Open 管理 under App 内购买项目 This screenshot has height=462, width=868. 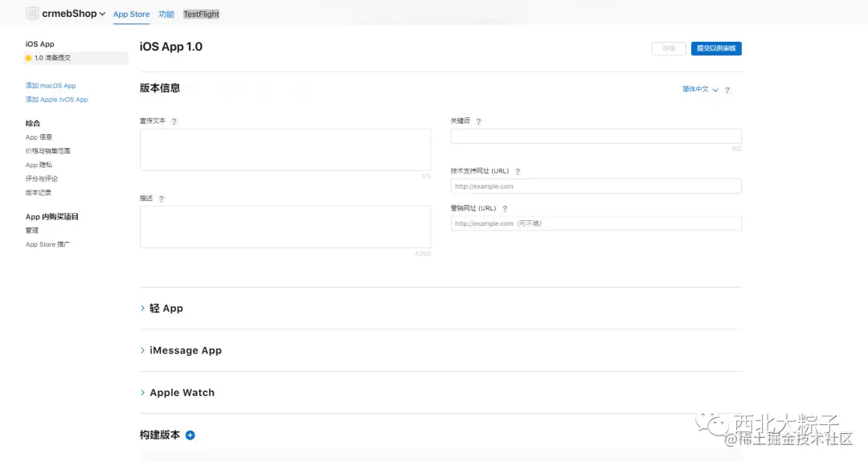point(32,230)
